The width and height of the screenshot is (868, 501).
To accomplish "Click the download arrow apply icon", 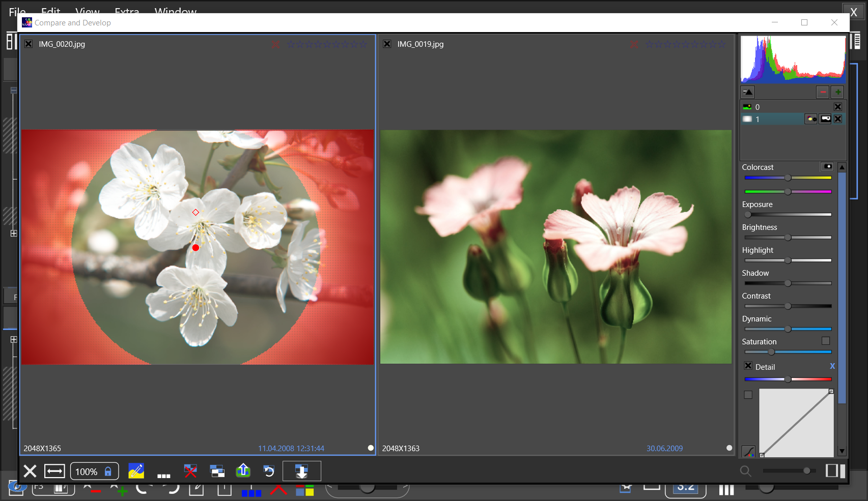I will click(301, 471).
